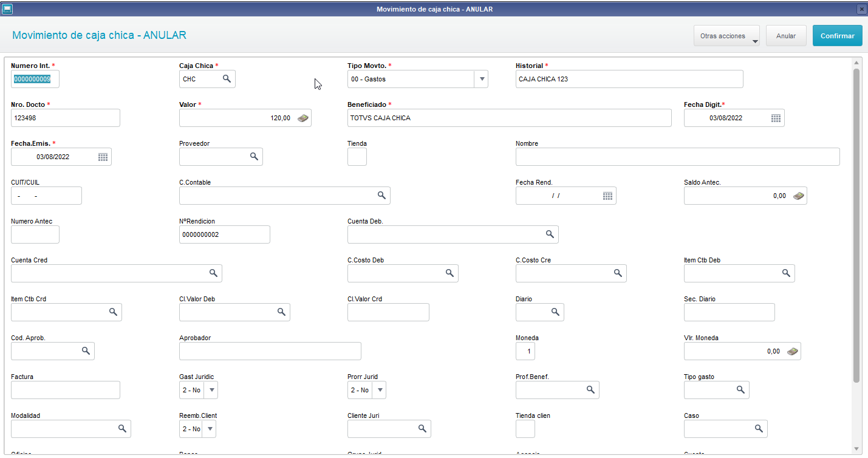Open calculator icon in Saldo Antec.
The width and height of the screenshot is (868, 458).
click(x=799, y=196)
